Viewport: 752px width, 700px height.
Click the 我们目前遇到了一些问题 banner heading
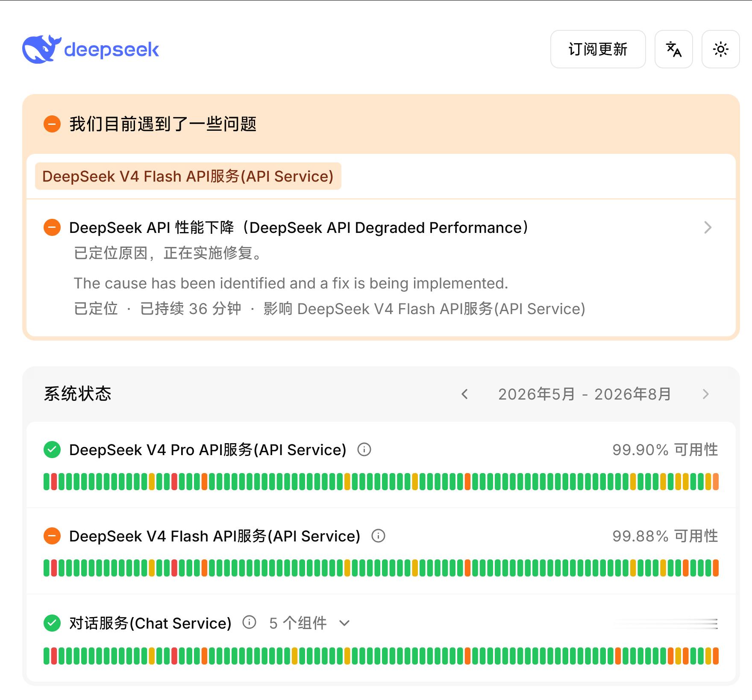163,124
